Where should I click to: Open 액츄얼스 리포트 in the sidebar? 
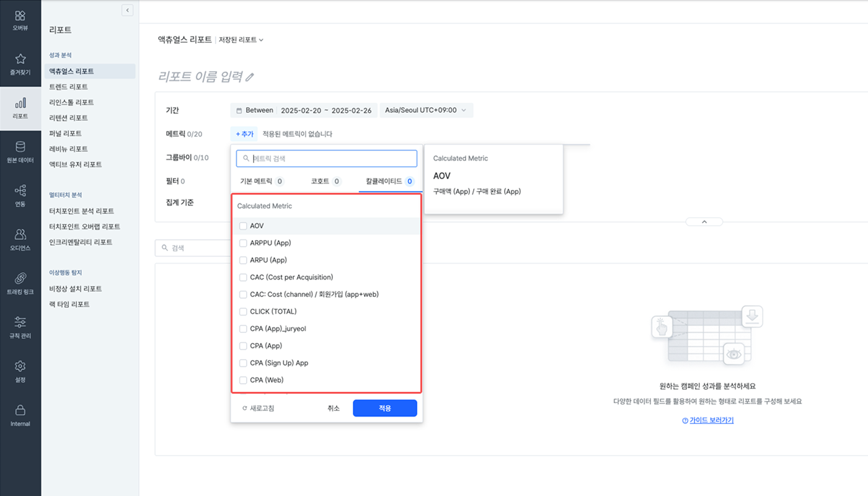point(90,71)
